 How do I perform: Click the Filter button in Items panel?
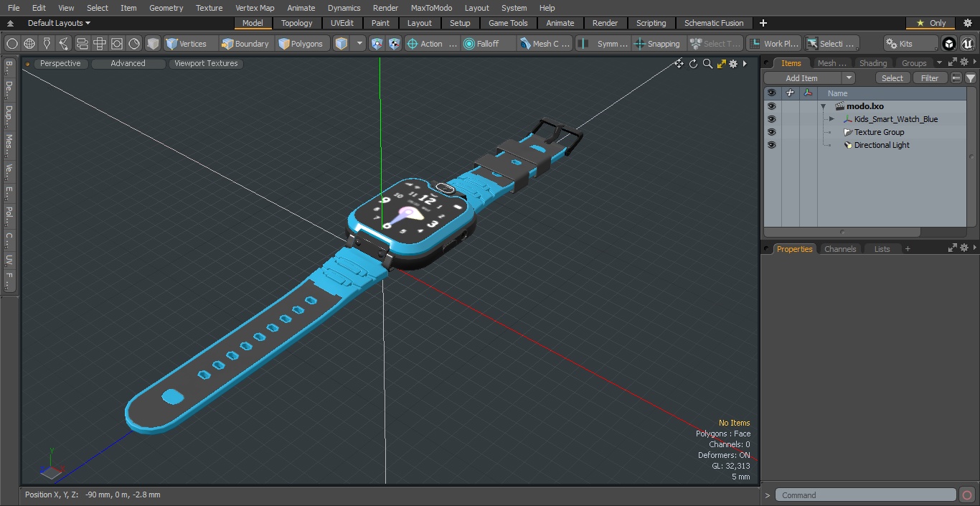[x=930, y=78]
